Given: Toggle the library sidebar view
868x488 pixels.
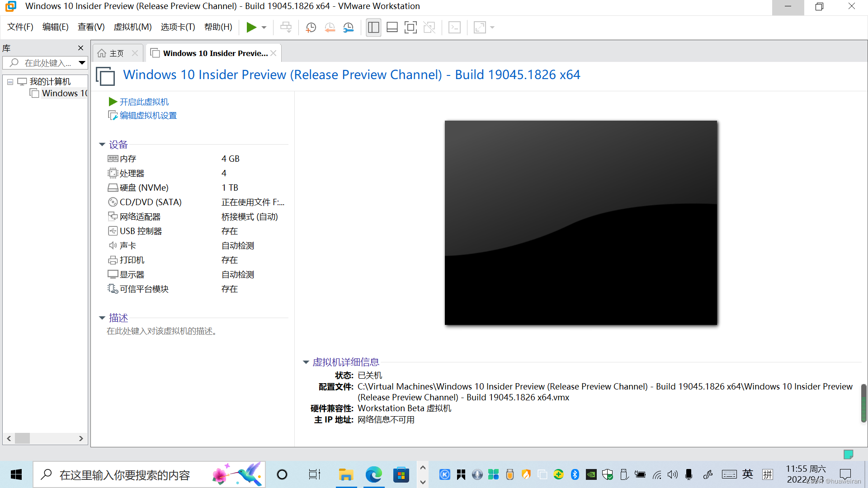Looking at the screenshot, I should click(373, 28).
